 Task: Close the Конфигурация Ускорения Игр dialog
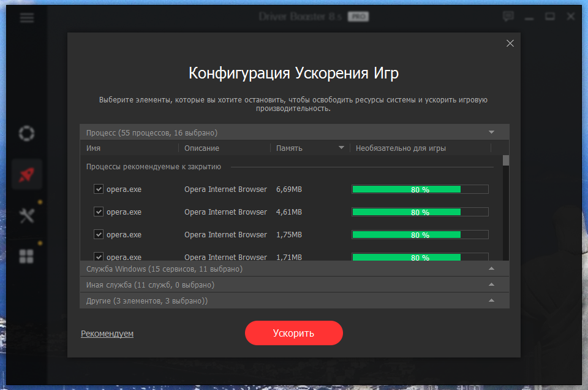(510, 44)
